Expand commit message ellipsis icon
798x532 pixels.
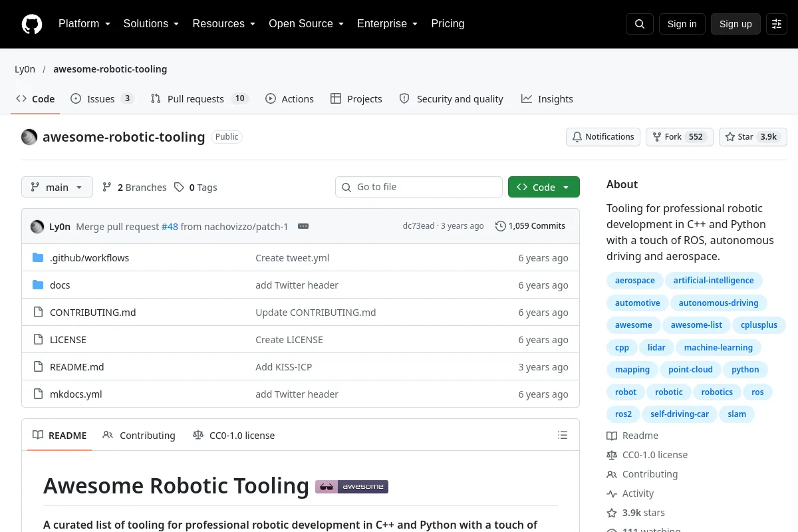coord(303,226)
